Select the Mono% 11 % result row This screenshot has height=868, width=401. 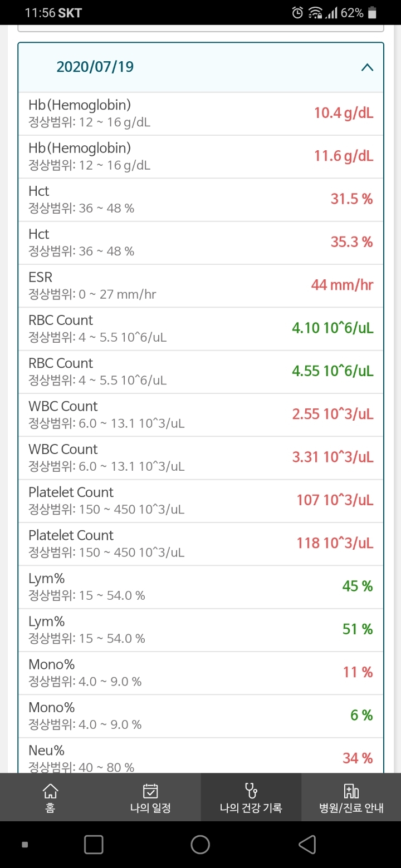click(x=200, y=673)
